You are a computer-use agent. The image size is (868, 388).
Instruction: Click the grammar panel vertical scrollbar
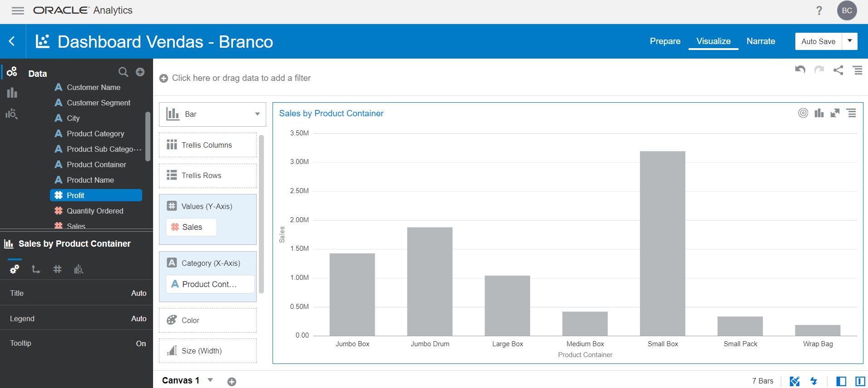(x=261, y=214)
